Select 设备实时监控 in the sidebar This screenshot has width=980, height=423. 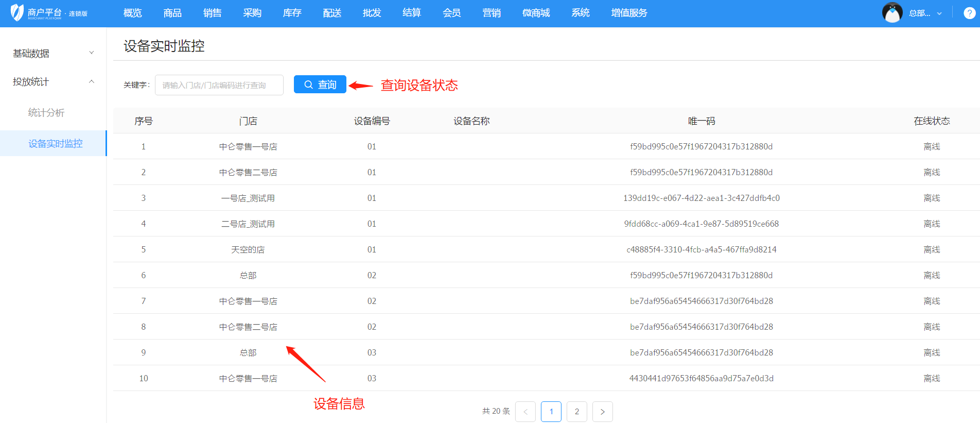click(x=55, y=143)
